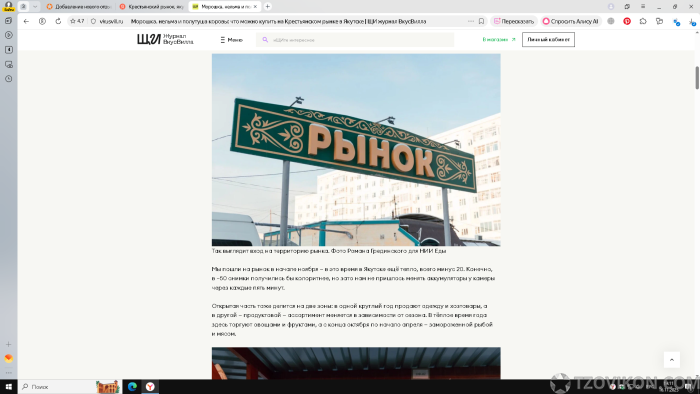Image resolution: width=700 pixels, height=394 pixels.
Task: Open the sidebar tabs panel icon
Action: pyautogui.click(x=8, y=21)
